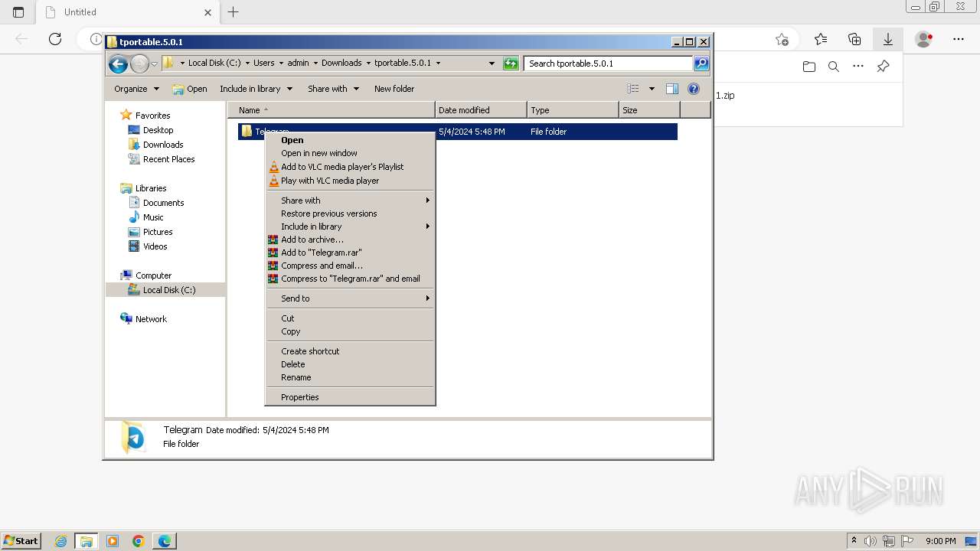The height and width of the screenshot is (551, 980).
Task: Sort by the Name column header
Action: click(332, 110)
